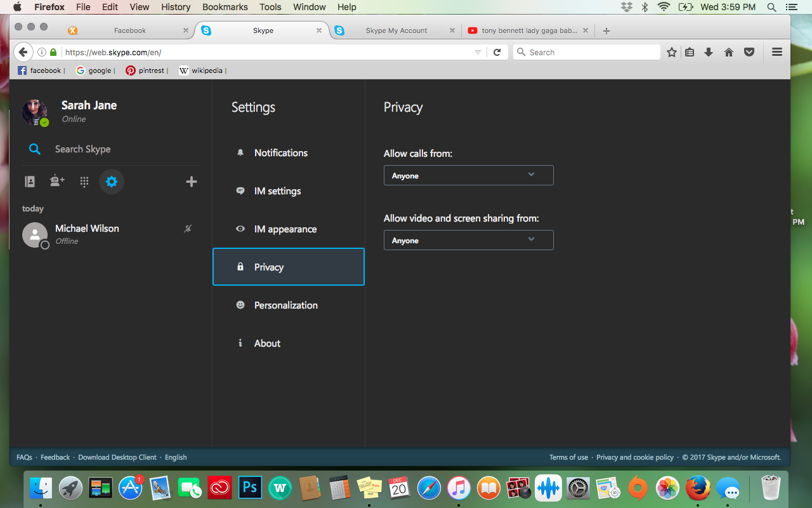Image resolution: width=812 pixels, height=508 pixels.
Task: Expand the Allow calls from dropdown
Action: (x=469, y=175)
